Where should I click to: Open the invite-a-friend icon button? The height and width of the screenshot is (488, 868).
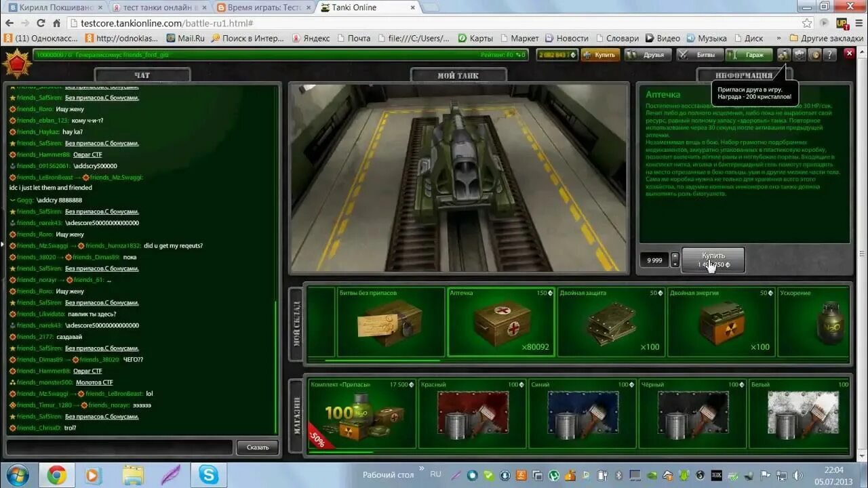pyautogui.click(x=784, y=55)
